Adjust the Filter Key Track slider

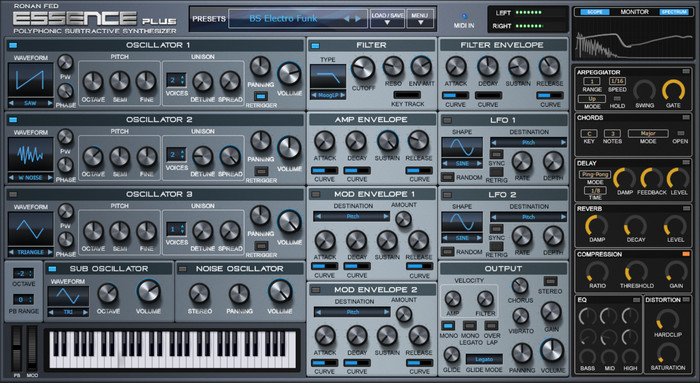point(407,95)
